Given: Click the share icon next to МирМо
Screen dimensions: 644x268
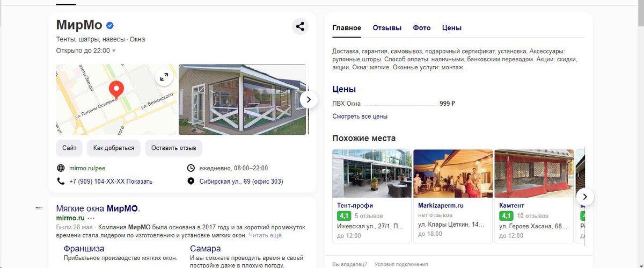Looking at the screenshot, I should click(x=300, y=26).
